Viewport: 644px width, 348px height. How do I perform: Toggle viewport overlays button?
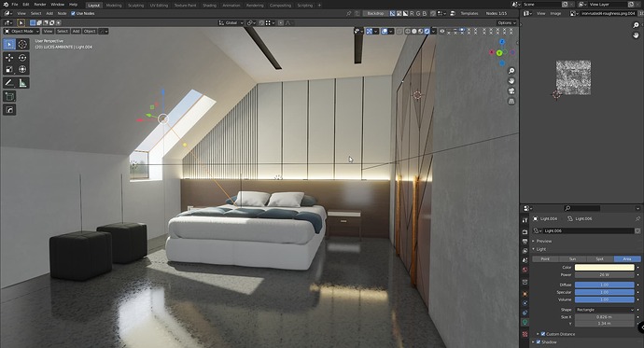[385, 31]
